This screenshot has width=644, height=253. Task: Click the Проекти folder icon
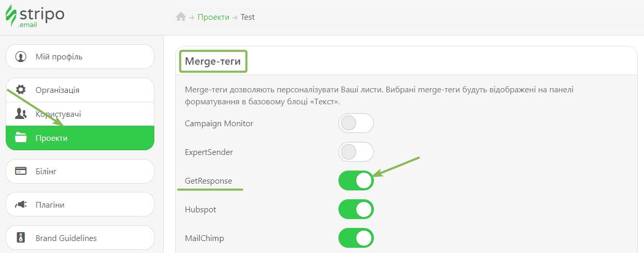[21, 138]
